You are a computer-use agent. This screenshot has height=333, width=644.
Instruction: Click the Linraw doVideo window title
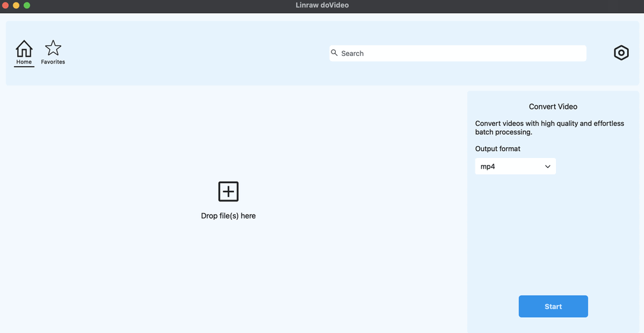pos(322,6)
